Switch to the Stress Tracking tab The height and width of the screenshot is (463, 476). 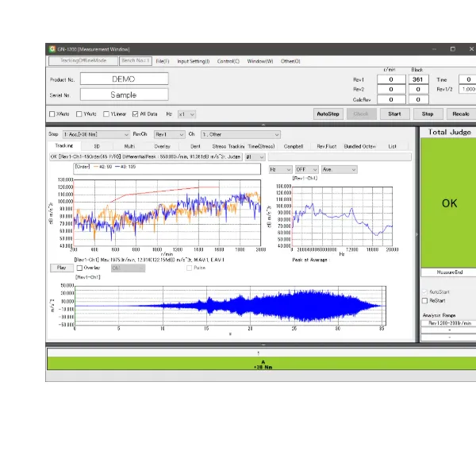click(228, 146)
